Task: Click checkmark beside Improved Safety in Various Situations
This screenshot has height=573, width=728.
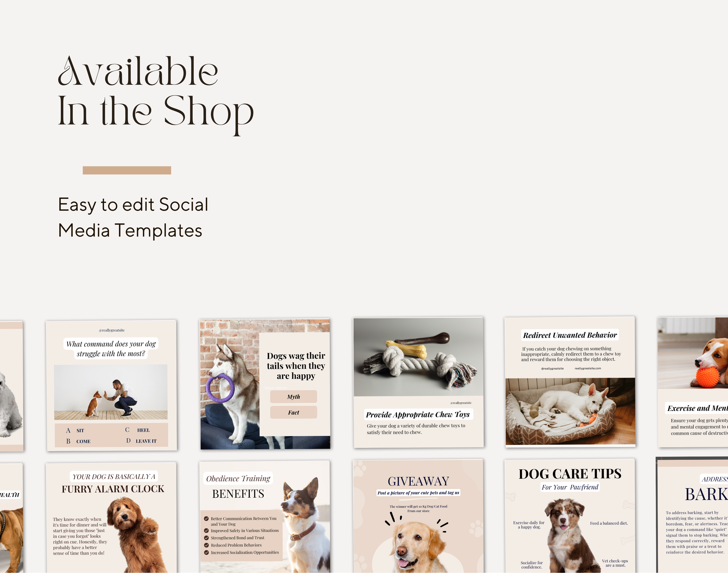Action: click(x=206, y=531)
